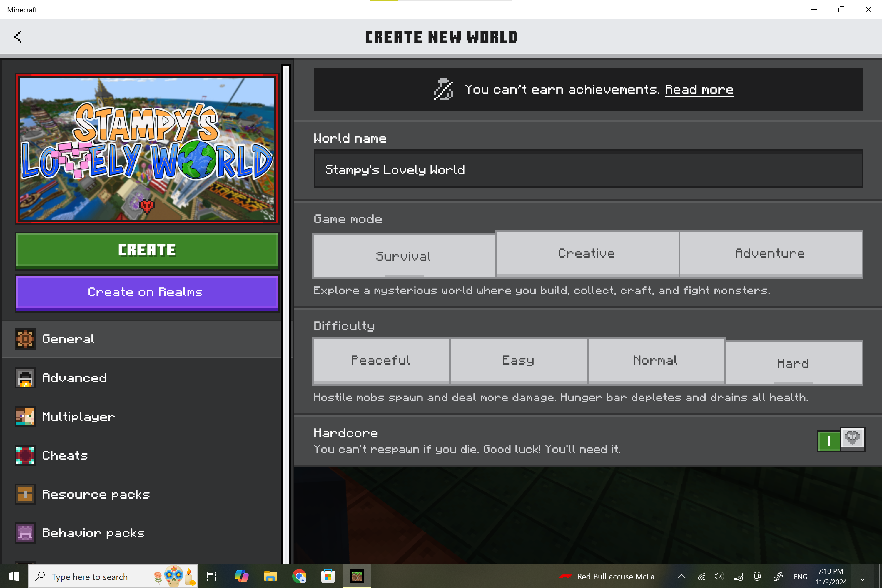Click the General gear icon
The width and height of the screenshot is (882, 588).
pos(25,339)
